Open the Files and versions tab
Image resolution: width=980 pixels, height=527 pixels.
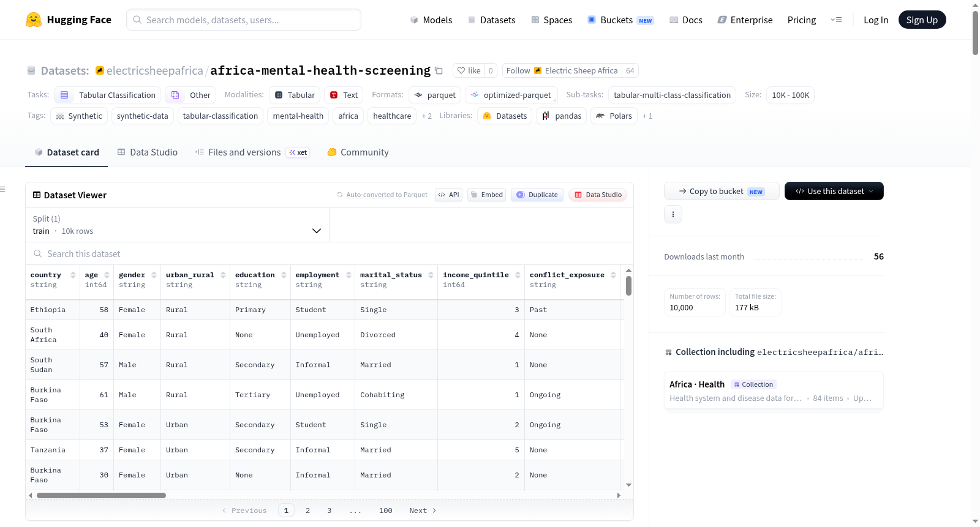coord(252,152)
